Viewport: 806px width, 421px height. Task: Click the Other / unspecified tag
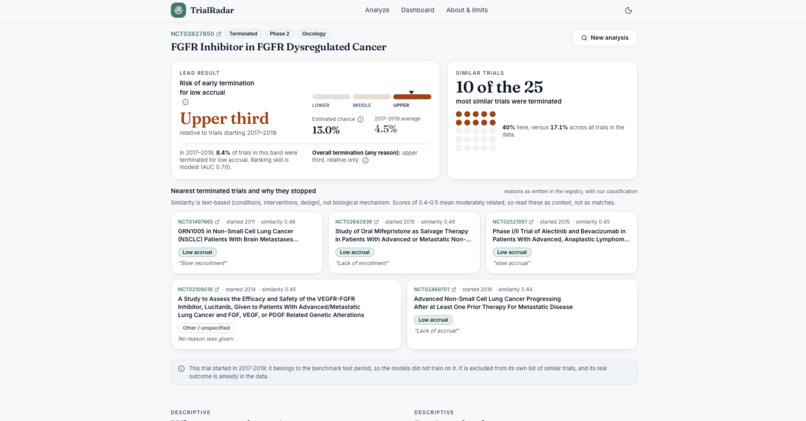(x=206, y=328)
